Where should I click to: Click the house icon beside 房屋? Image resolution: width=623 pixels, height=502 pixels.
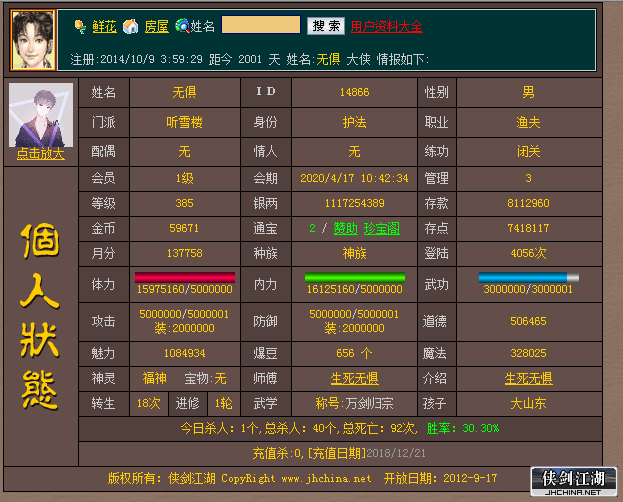coord(130,27)
